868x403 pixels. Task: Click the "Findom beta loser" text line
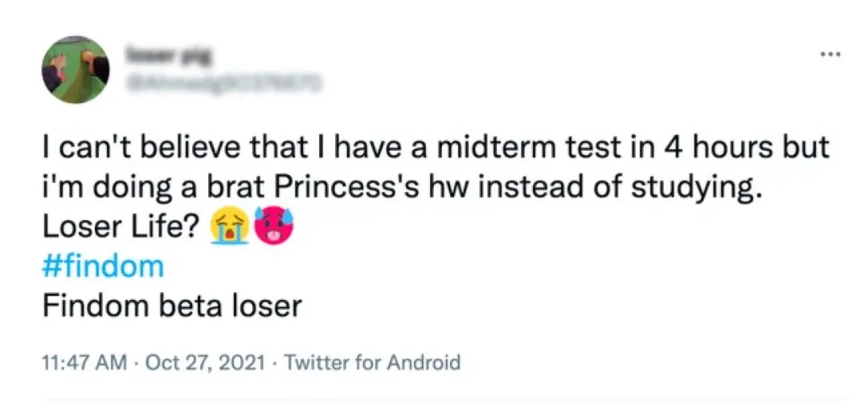point(171,306)
